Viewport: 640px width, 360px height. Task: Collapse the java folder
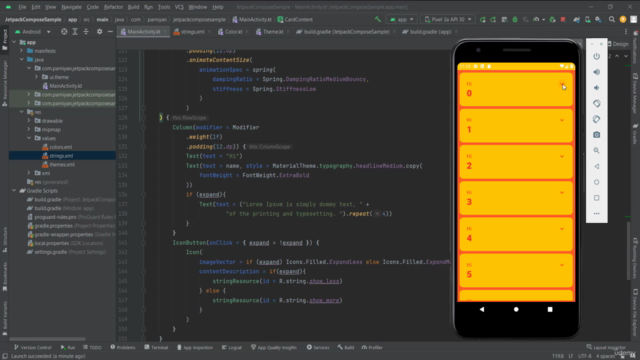22,60
